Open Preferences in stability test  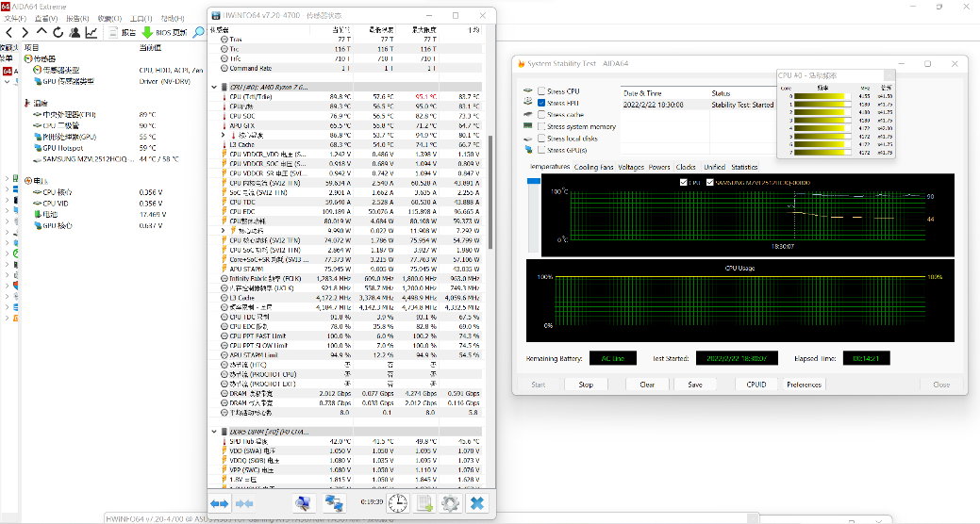804,385
